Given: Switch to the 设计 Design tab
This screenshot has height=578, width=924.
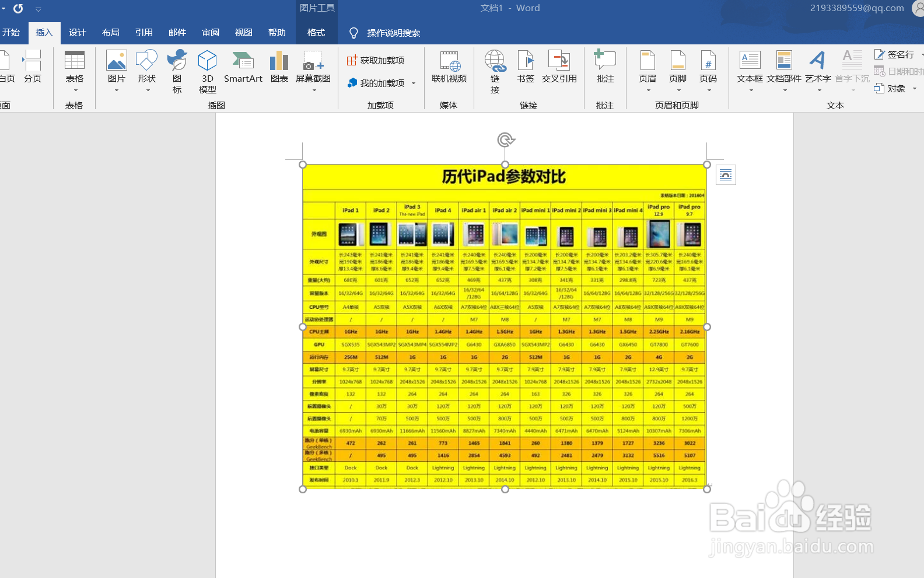Looking at the screenshot, I should pos(78,33).
